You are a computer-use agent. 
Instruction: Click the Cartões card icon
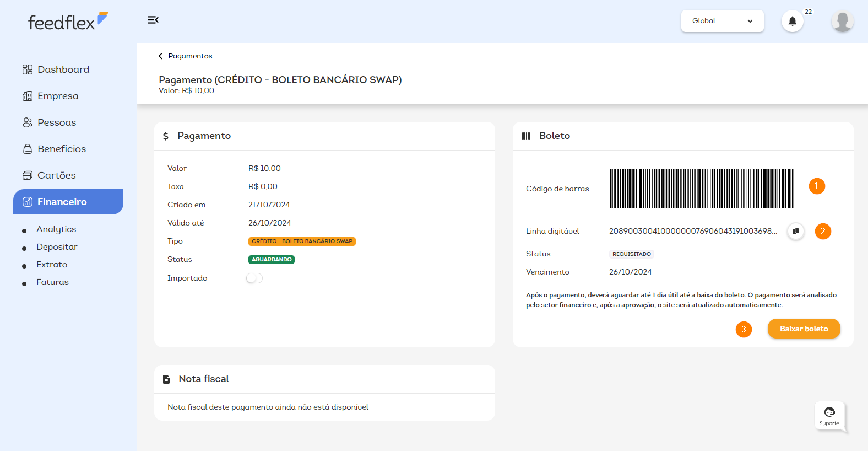28,175
